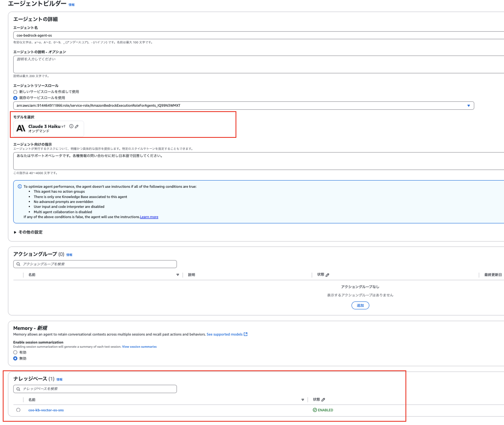Click the Learn more link in info box
Screen dimensions: 504x425
pyautogui.click(x=149, y=217)
